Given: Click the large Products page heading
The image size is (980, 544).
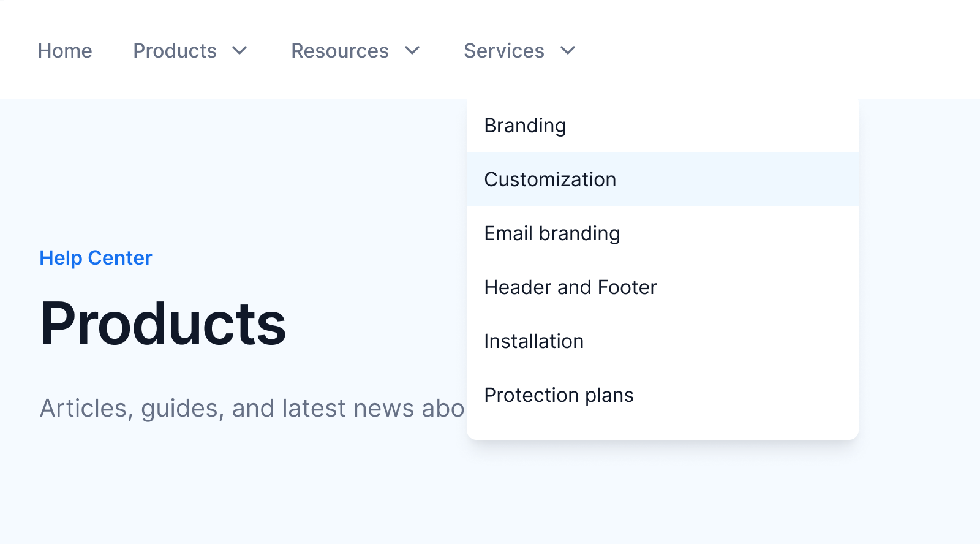Looking at the screenshot, I should (x=163, y=323).
